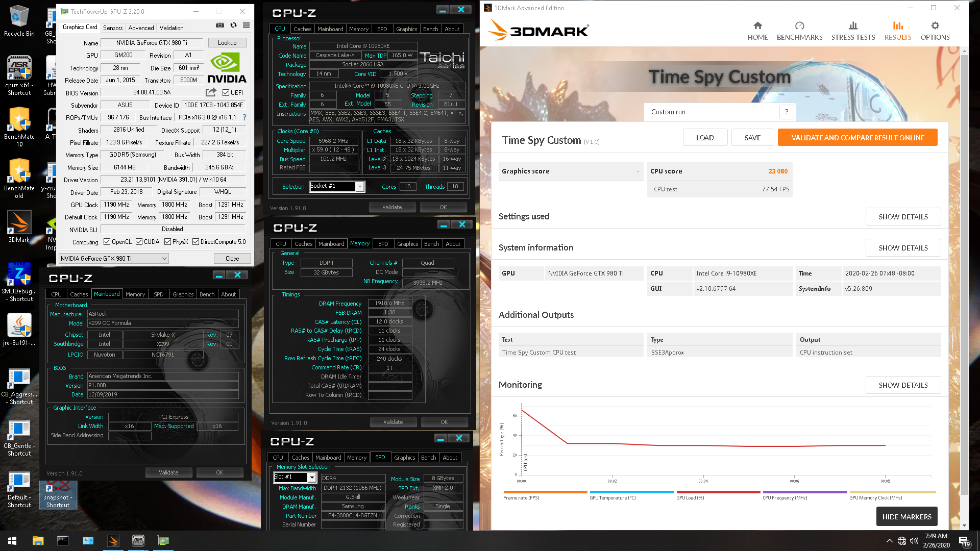Toggle the DirectCompute 5.0 checkbox
Screen dimensions: 980x551
(x=195, y=242)
